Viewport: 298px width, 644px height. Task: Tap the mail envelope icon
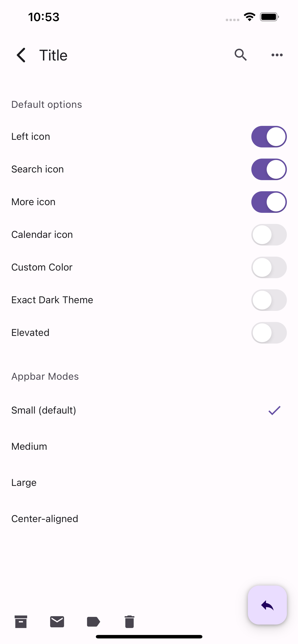pos(57,622)
